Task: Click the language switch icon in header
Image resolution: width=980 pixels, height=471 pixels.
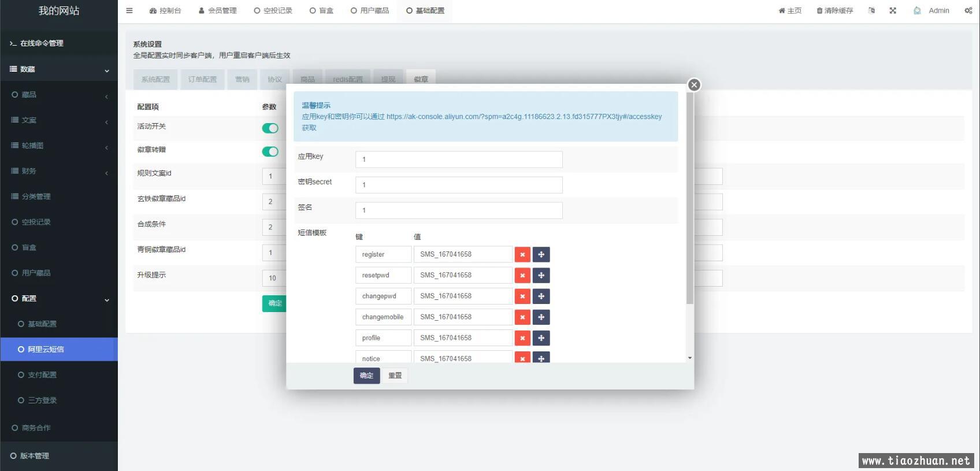Action: pyautogui.click(x=871, y=10)
